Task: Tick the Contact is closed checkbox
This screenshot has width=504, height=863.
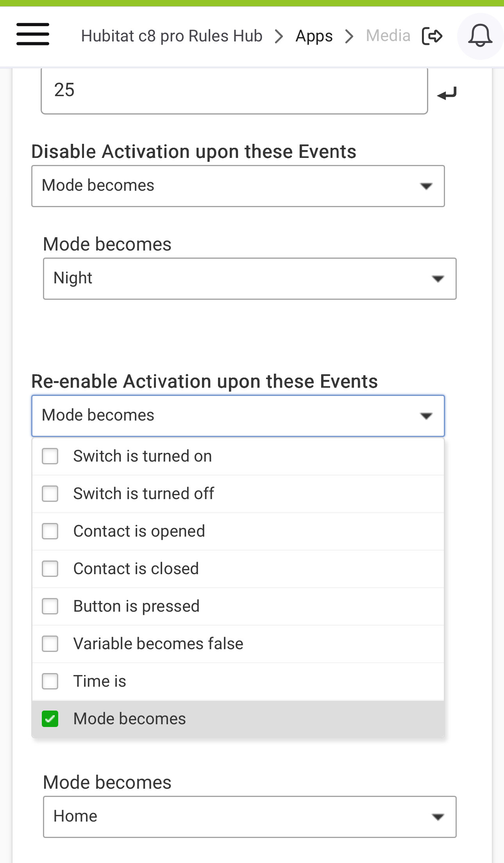Action: point(50,569)
